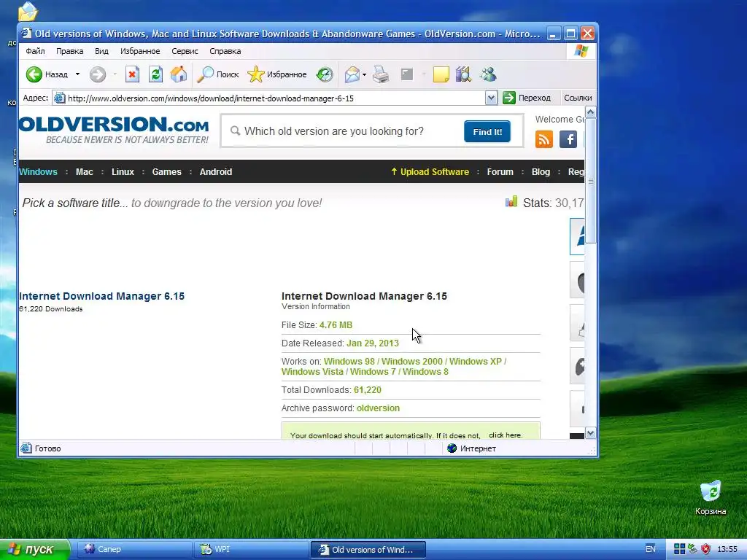Go to the Home page icon

(x=179, y=74)
